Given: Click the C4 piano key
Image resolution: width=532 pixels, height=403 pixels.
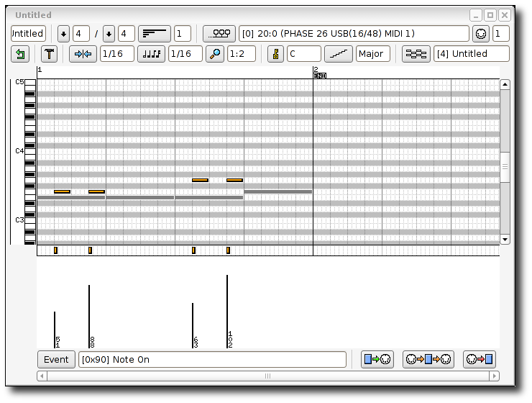Looking at the screenshot, I should point(30,151).
